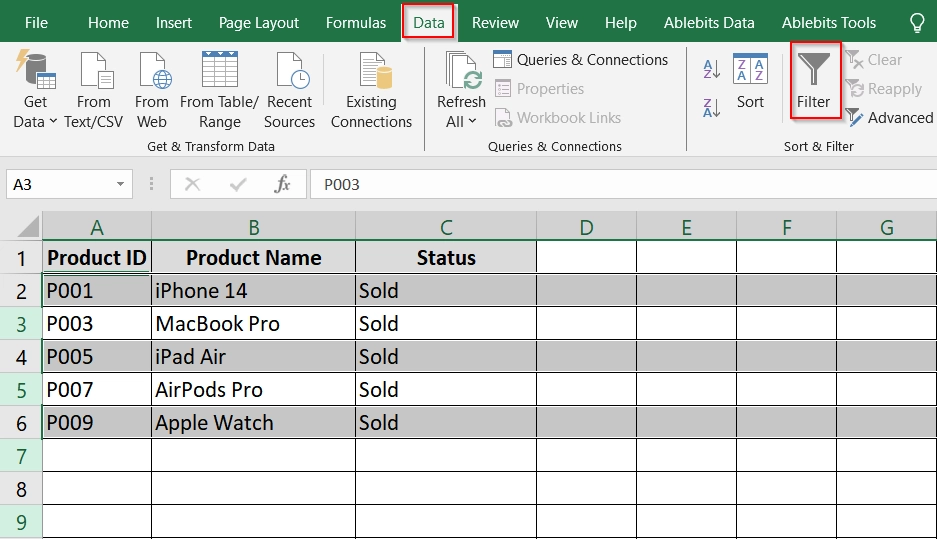Go to the Formulas tab
The width and height of the screenshot is (937, 539).
[356, 23]
